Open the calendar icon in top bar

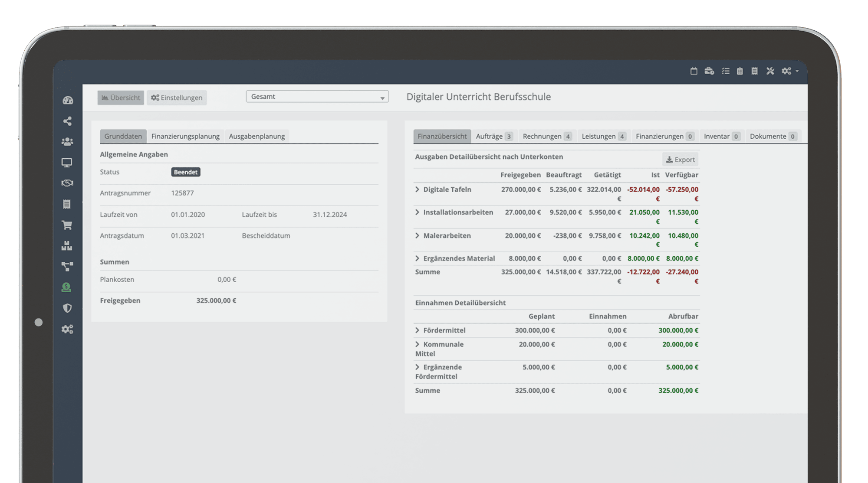click(x=694, y=71)
